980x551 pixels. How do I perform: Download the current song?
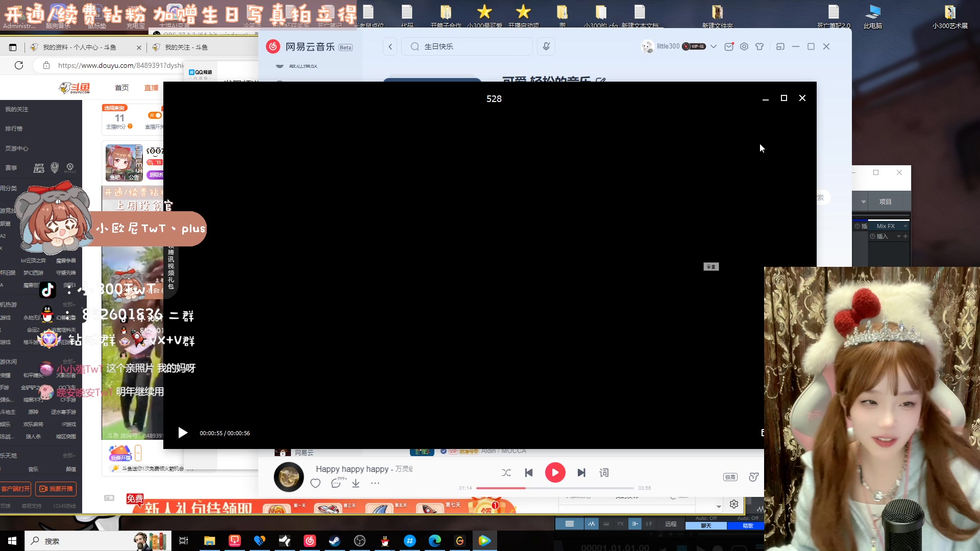pyautogui.click(x=356, y=483)
